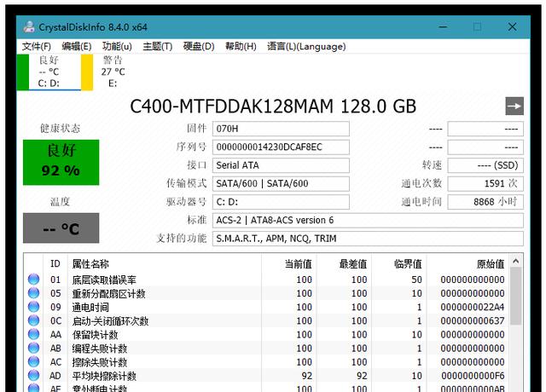This screenshot has width=546, height=392.
Task: Click the grey temperature -- °C button
Action: click(x=61, y=228)
